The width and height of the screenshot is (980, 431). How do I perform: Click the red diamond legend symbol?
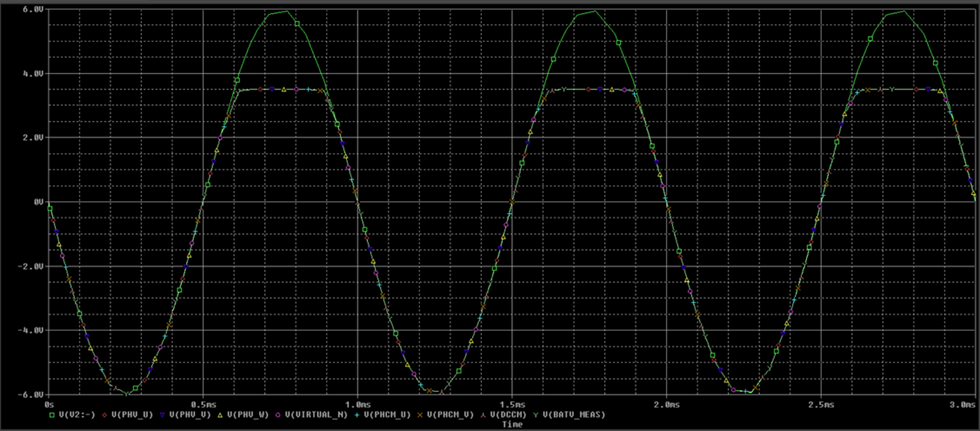[103, 413]
